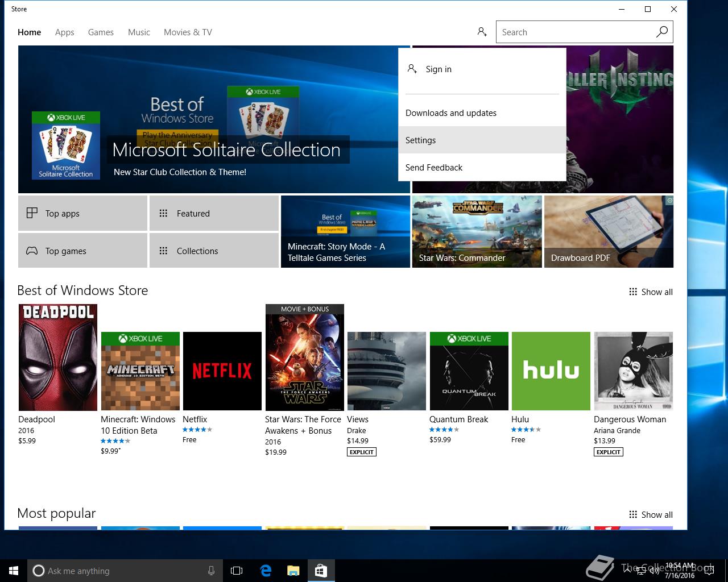
Task: Launch Microsoft Edge from taskbar
Action: [x=266, y=571]
